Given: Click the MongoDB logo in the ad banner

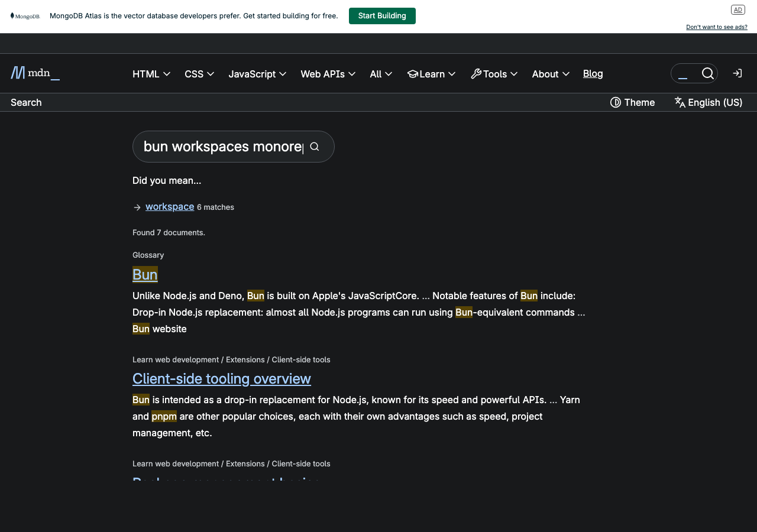Looking at the screenshot, I should [x=25, y=15].
